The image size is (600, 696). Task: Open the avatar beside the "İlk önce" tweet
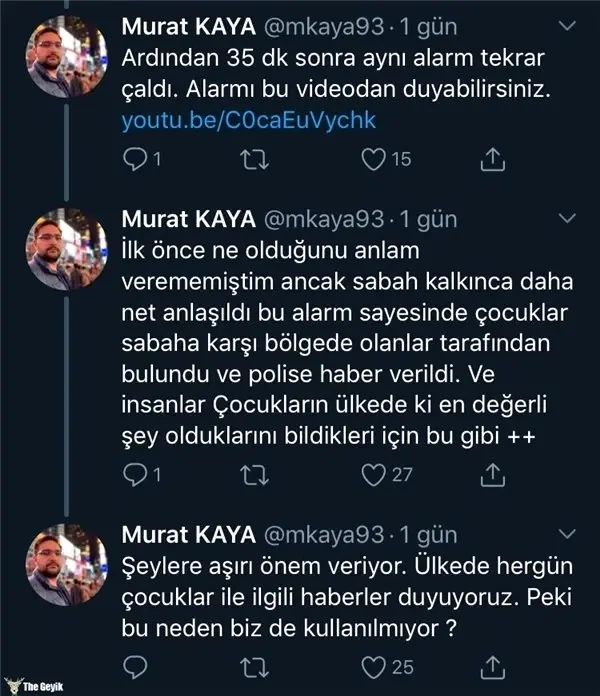click(x=67, y=248)
